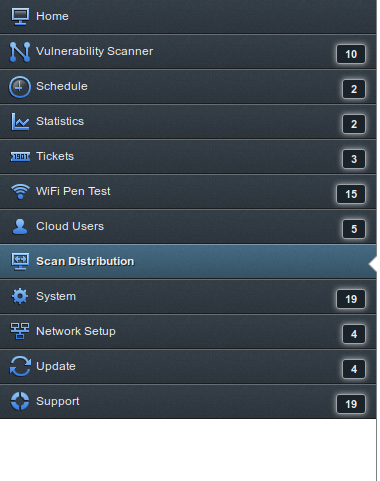
Task: Click the WiFi Pen Test signal icon
Action: [20, 192]
